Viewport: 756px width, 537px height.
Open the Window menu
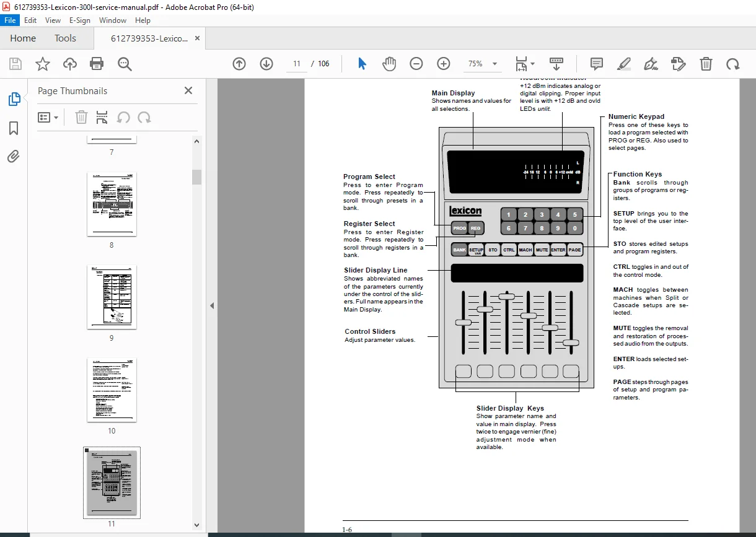point(113,20)
